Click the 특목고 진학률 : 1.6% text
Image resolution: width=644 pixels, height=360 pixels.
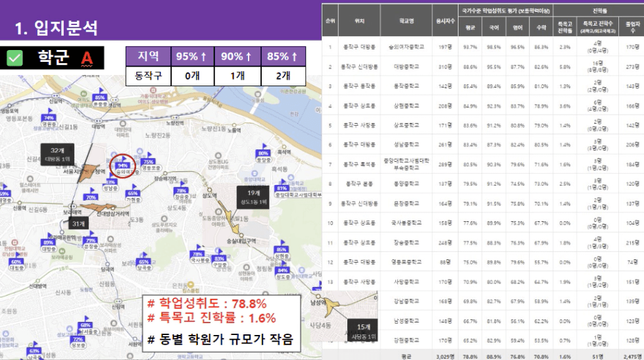[212, 318]
